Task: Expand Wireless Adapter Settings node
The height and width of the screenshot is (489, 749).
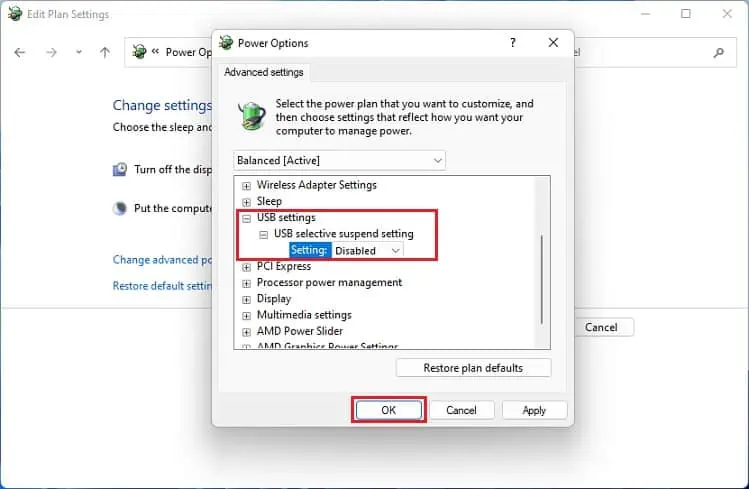Action: coord(246,186)
